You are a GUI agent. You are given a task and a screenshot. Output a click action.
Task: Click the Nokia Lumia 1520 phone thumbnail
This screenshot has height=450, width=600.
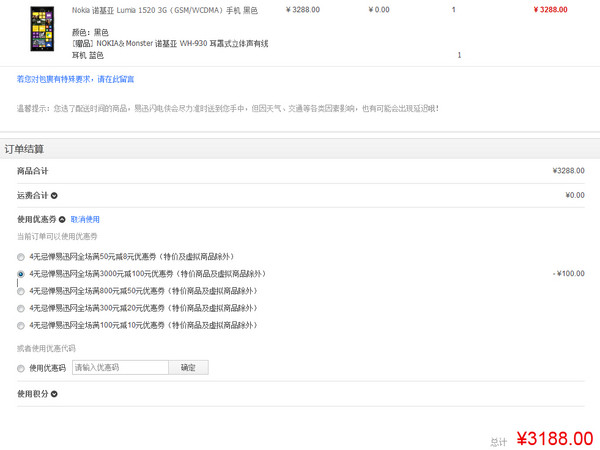[42, 29]
